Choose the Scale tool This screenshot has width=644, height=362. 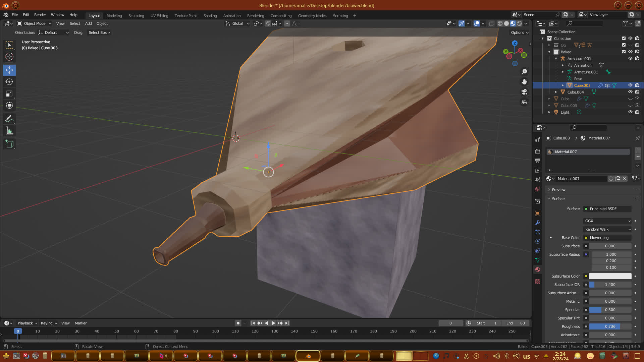click(9, 94)
